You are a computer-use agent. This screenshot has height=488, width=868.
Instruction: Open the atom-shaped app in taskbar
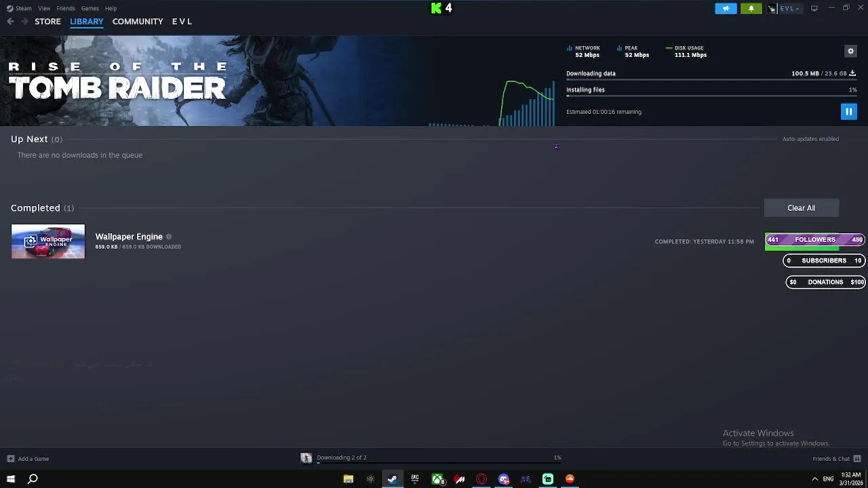pos(370,479)
